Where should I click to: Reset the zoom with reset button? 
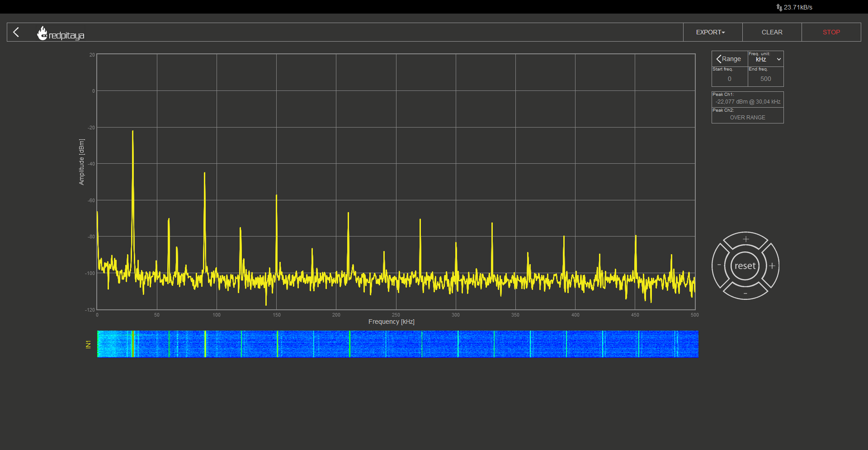pos(745,266)
